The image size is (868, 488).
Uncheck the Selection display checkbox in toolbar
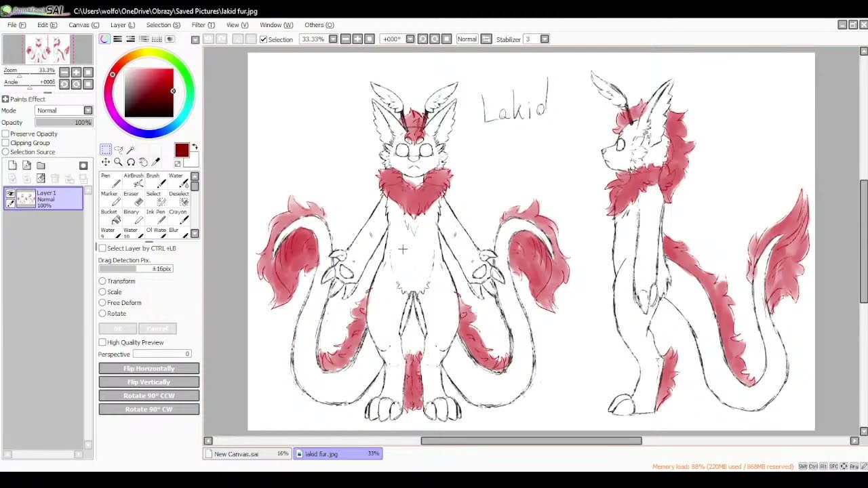[x=264, y=39]
